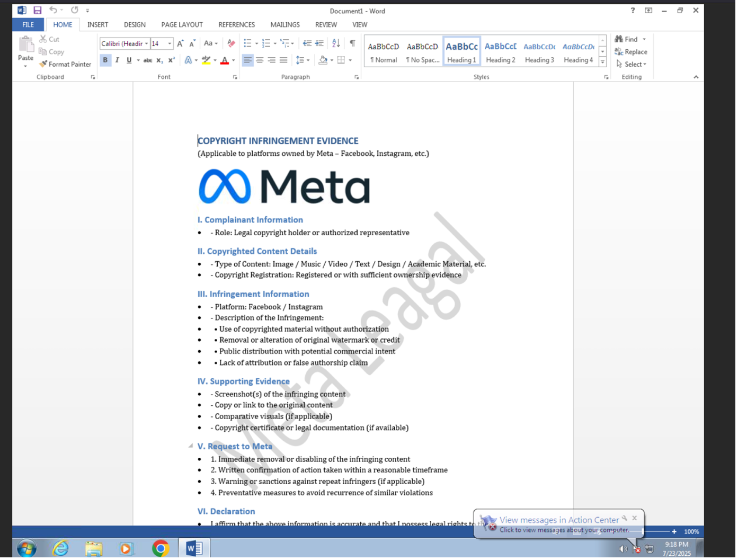Apply the No Spacing style
Screen dimensions: 738x560
tap(424, 52)
